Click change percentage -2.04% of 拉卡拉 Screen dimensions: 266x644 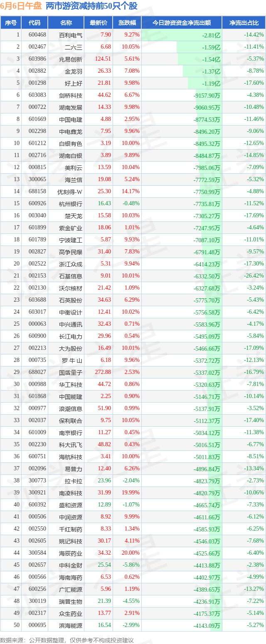[131, 481]
